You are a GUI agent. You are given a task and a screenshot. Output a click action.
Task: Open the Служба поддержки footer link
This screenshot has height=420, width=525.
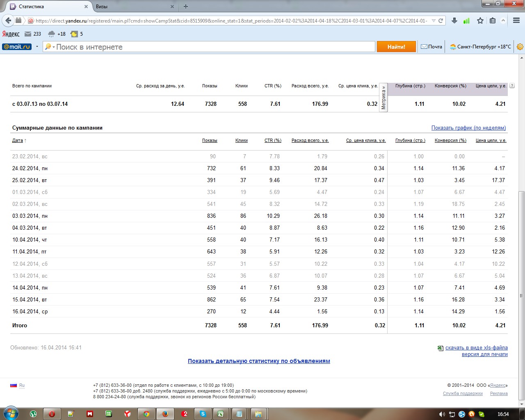click(x=463, y=394)
